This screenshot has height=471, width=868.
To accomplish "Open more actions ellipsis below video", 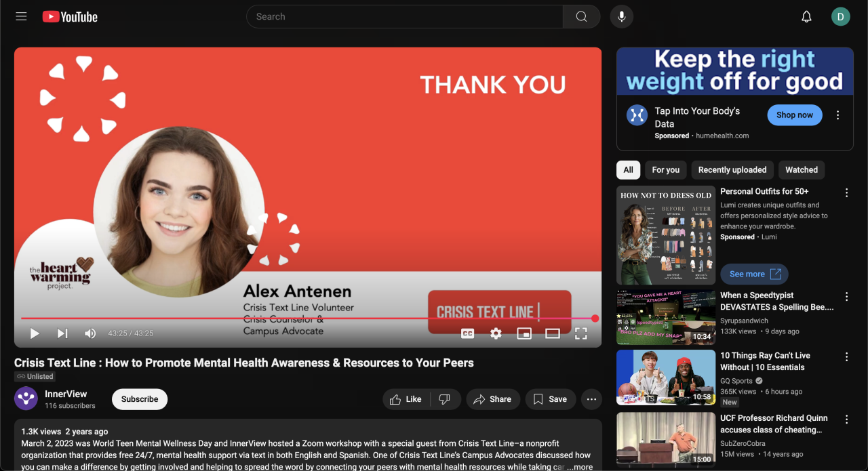I will coord(591,399).
